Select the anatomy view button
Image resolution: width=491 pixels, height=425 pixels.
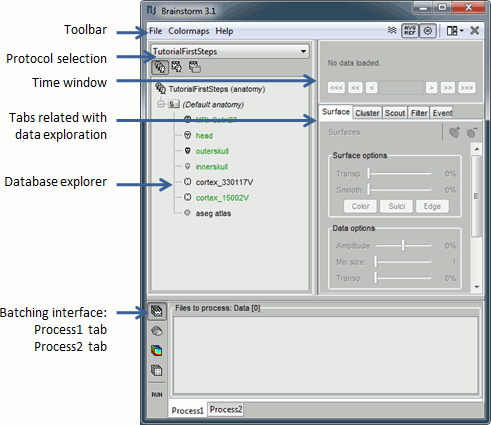pos(160,67)
